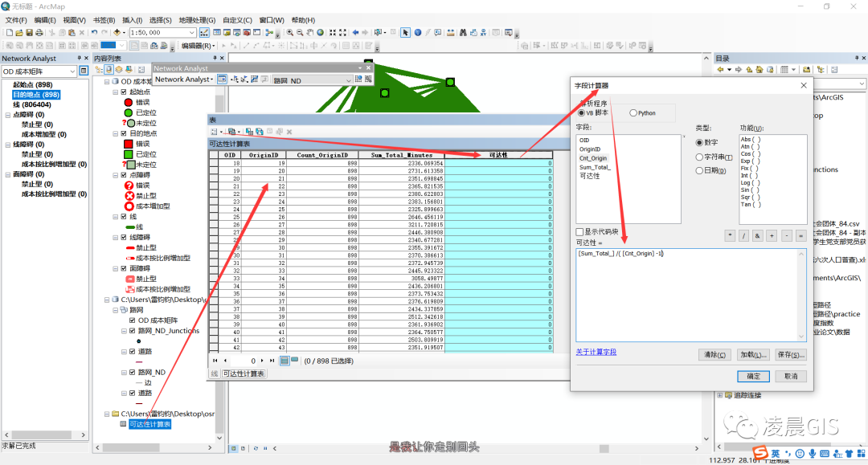Uncheck the 目的地点 layer checkbox
Viewport: 868px width, 465px height.
124,133
